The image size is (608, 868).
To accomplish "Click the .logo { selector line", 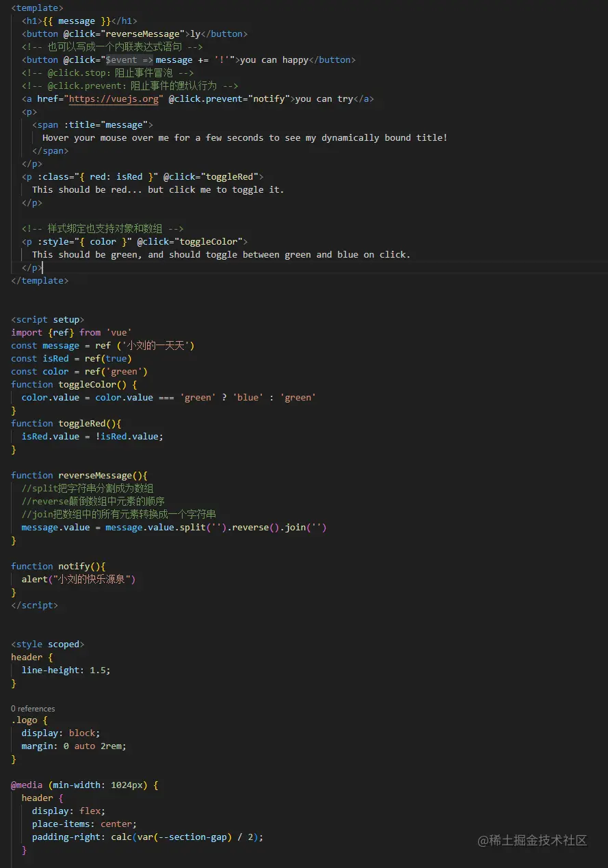I will point(29,720).
